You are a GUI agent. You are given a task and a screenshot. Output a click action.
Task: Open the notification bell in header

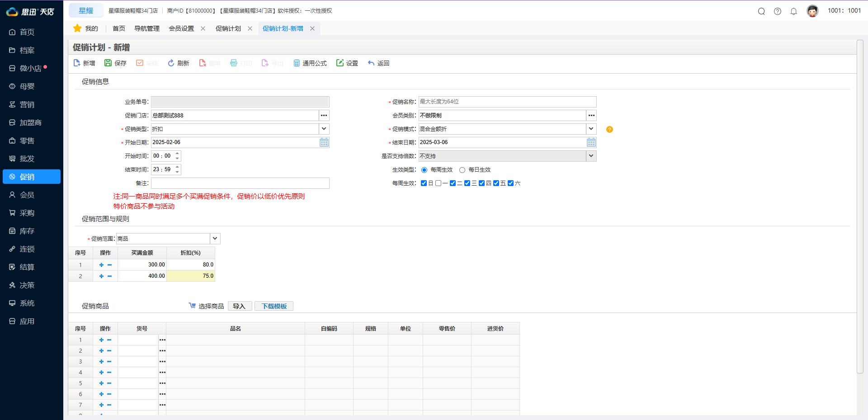click(x=793, y=11)
